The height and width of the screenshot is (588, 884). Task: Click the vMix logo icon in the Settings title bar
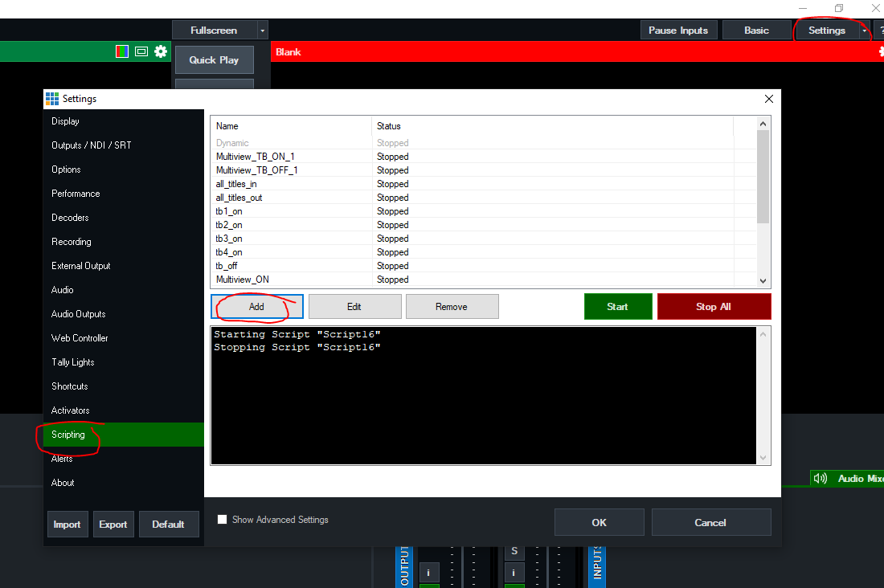click(52, 99)
